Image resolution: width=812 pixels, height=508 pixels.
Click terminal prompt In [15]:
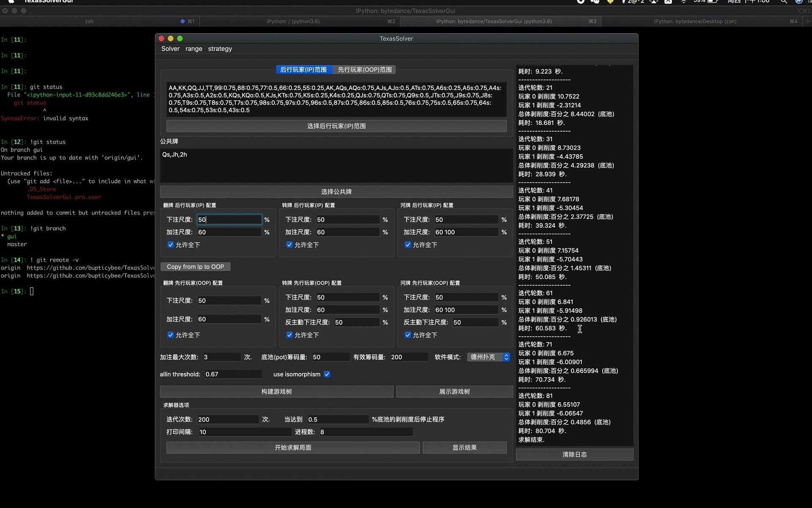14,291
